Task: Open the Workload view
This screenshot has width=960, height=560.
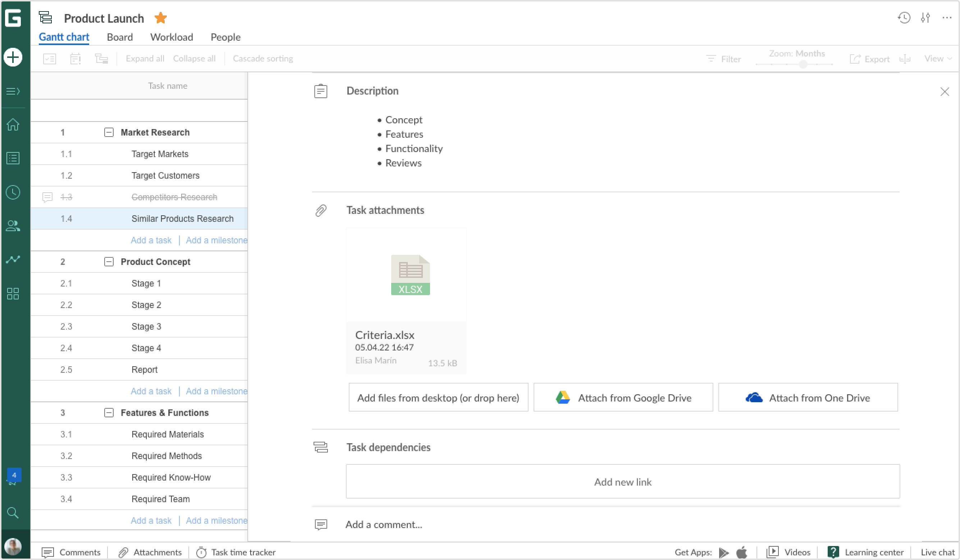Action: pyautogui.click(x=172, y=37)
